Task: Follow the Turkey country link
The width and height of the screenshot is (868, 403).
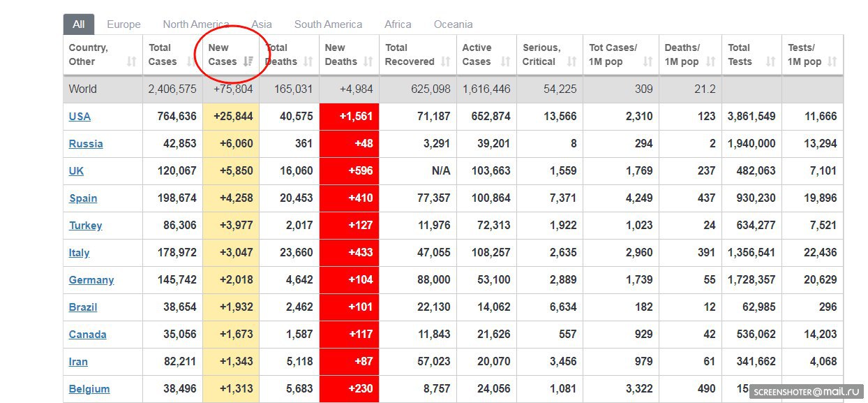Action: coord(85,226)
